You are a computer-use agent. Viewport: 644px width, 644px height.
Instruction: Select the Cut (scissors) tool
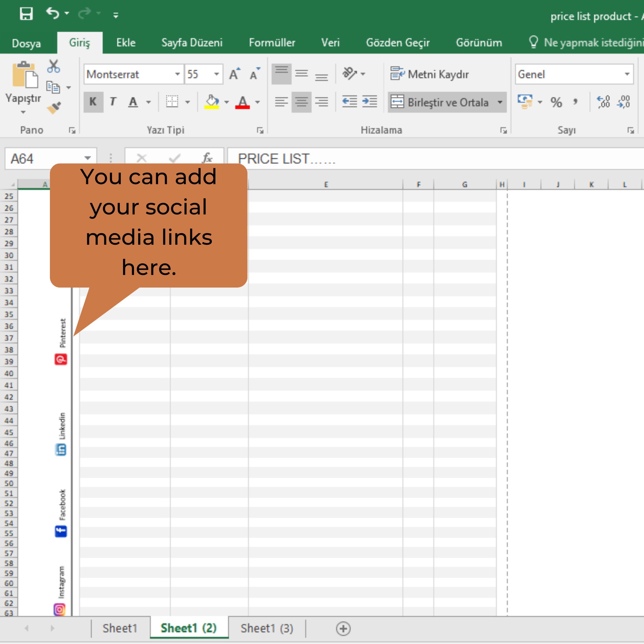(53, 66)
